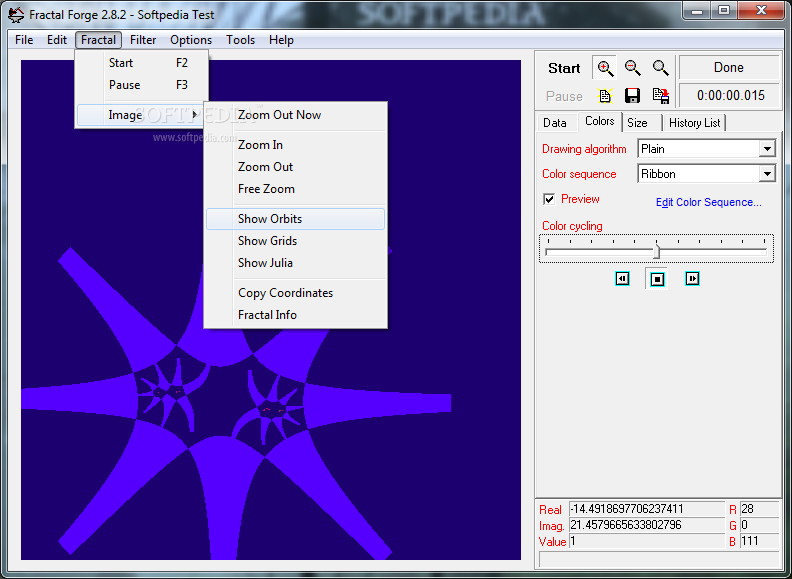Image resolution: width=792 pixels, height=579 pixels.
Task: Select Copy Coordinates from submenu
Action: [x=295, y=293]
